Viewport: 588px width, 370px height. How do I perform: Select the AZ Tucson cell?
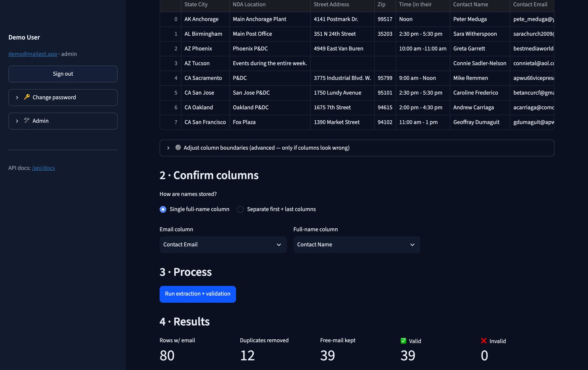[x=205, y=63]
